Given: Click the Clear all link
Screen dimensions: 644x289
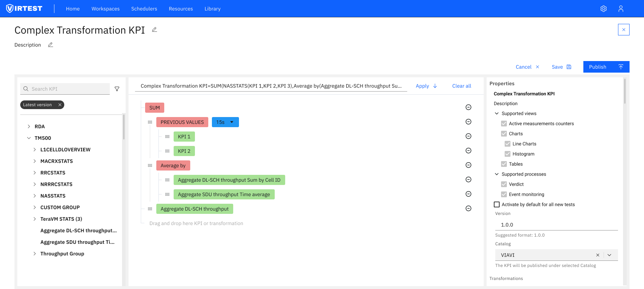Looking at the screenshot, I should click(x=461, y=86).
